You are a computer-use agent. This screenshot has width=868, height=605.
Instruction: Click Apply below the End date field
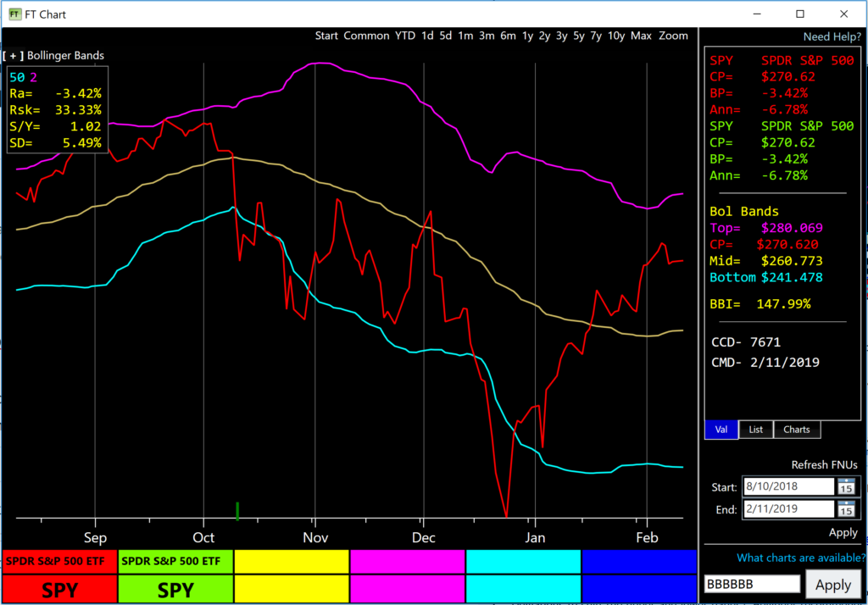[843, 532]
